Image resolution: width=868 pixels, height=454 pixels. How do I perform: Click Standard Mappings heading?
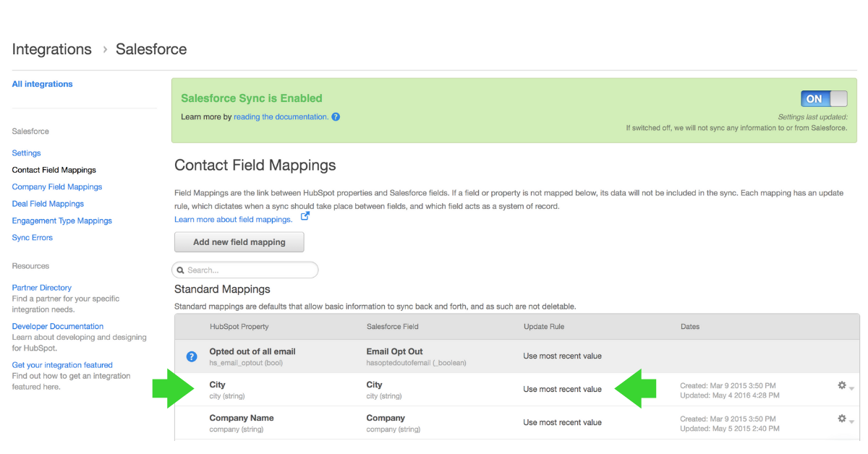pyautogui.click(x=222, y=289)
